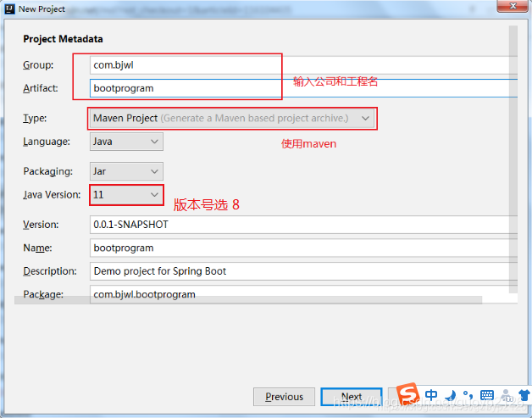The image size is (532, 418).
Task: Open the Java Version dropdown showing 11
Action: coord(126,195)
